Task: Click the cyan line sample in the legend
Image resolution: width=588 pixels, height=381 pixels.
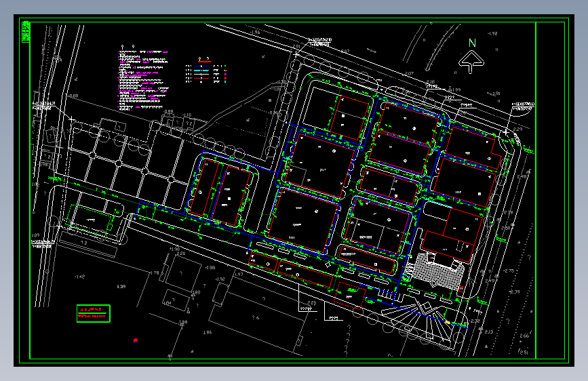Action: click(201, 71)
